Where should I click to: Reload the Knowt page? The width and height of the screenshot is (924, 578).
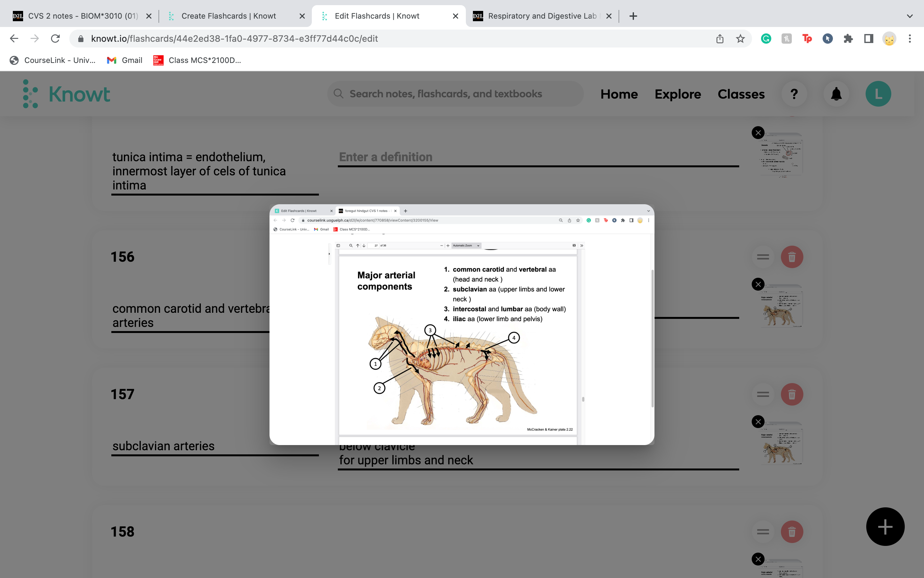coord(56,39)
